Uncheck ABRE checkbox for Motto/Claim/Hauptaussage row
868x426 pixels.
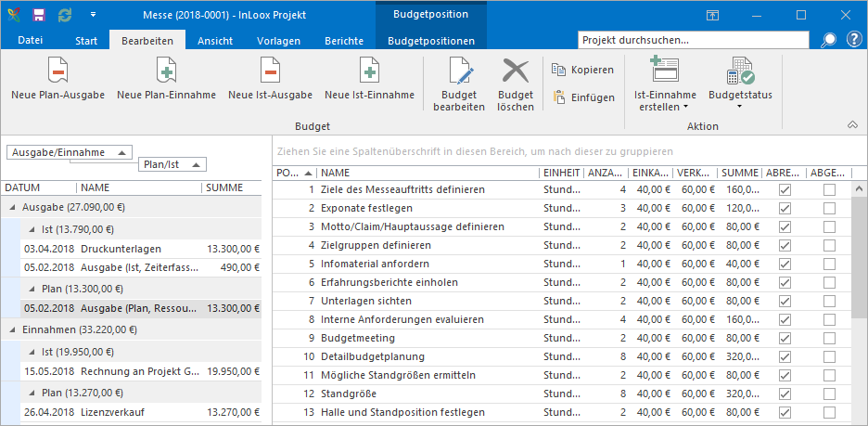coord(785,227)
